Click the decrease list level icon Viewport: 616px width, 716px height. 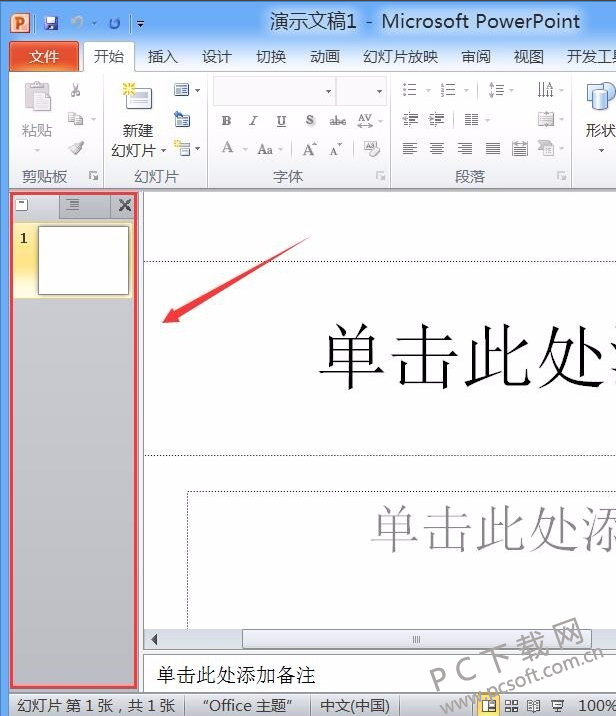[410, 120]
